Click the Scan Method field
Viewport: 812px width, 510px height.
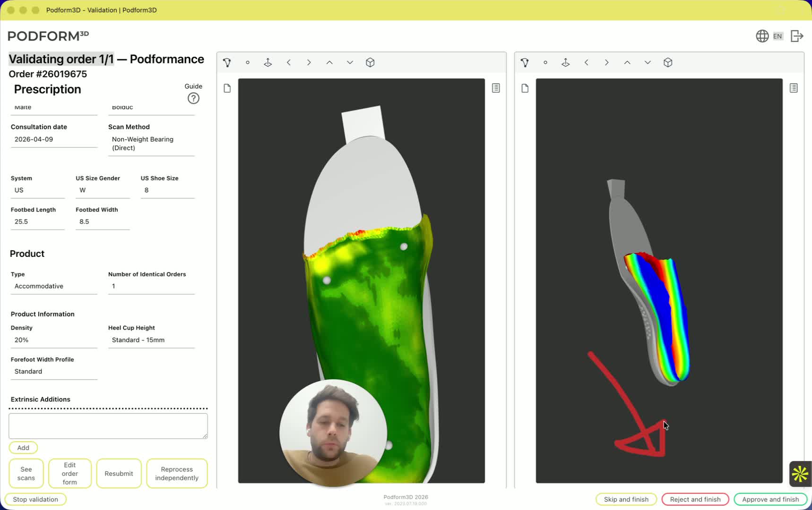[x=151, y=144]
